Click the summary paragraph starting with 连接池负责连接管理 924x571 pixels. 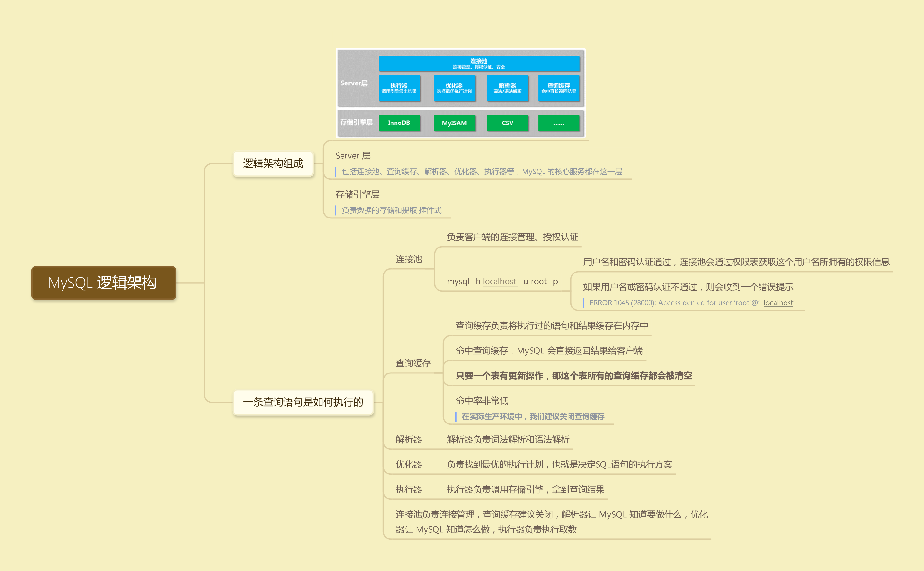(x=552, y=522)
